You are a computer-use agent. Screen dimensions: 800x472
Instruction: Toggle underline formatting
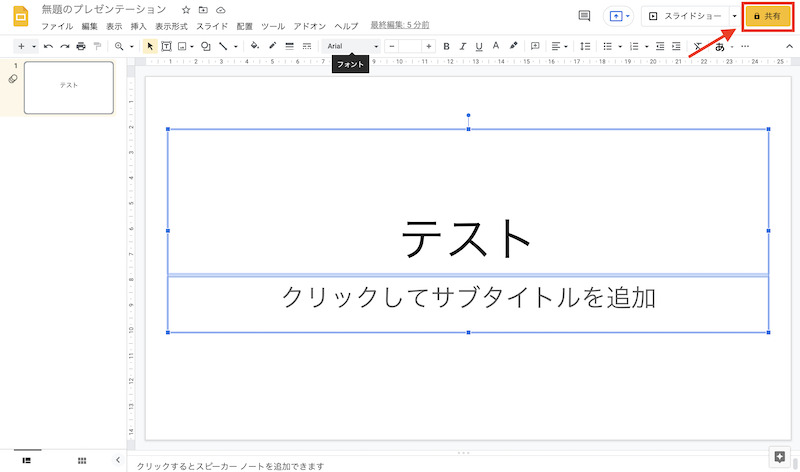point(479,46)
